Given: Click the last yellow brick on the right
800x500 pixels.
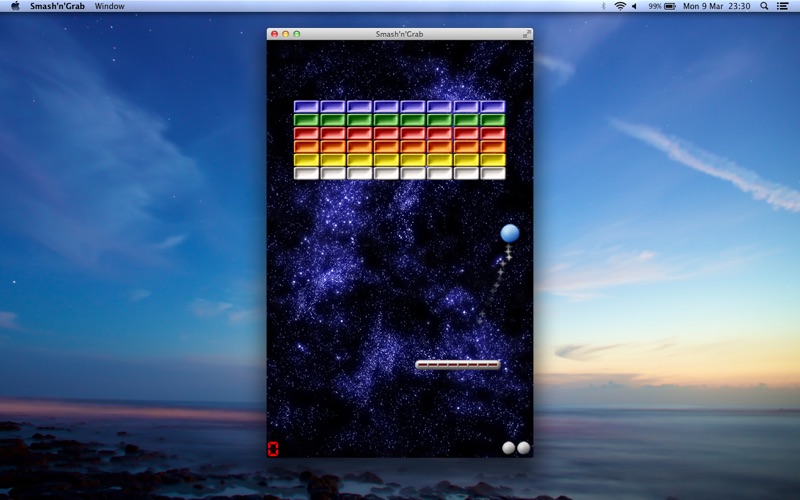Looking at the screenshot, I should [x=493, y=160].
